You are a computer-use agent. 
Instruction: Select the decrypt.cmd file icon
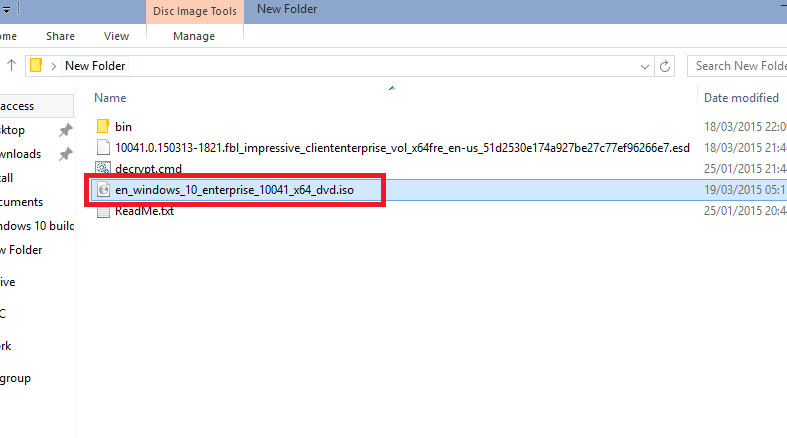point(103,168)
